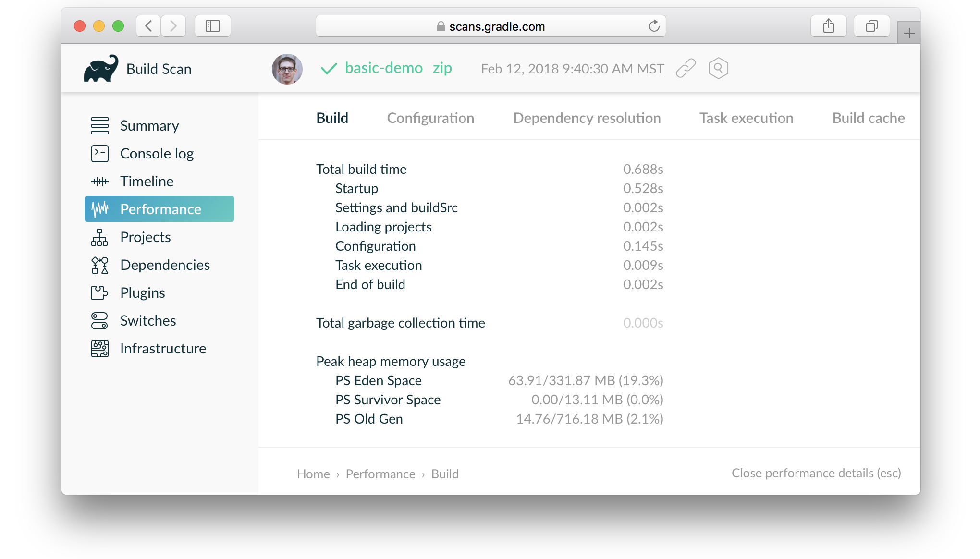Click the Switches toggle icon
The height and width of the screenshot is (559, 980).
pyautogui.click(x=100, y=321)
